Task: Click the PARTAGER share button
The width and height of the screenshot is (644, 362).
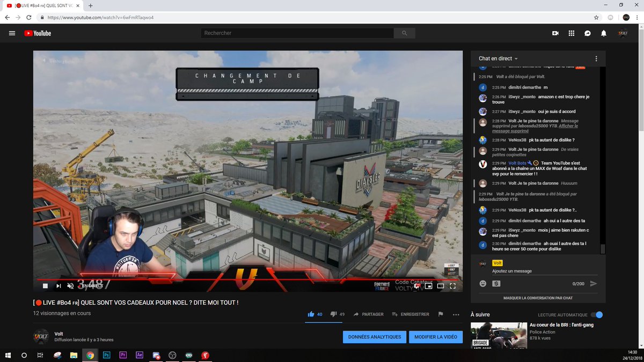Action: [x=368, y=314]
